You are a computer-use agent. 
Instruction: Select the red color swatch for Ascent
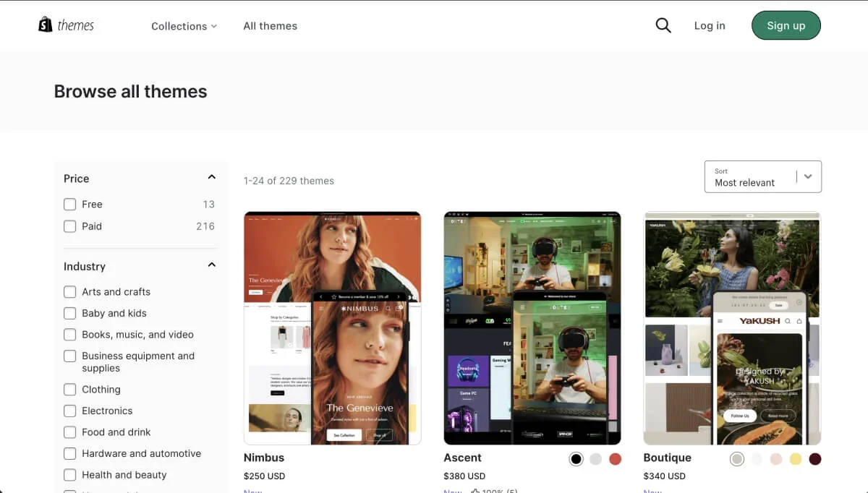click(615, 458)
